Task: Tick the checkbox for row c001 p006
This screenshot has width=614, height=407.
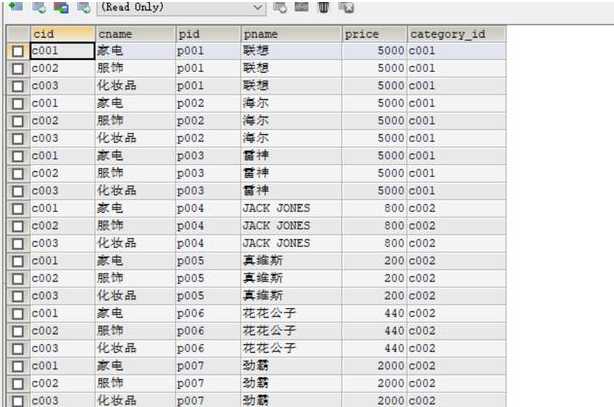Action: tap(18, 314)
